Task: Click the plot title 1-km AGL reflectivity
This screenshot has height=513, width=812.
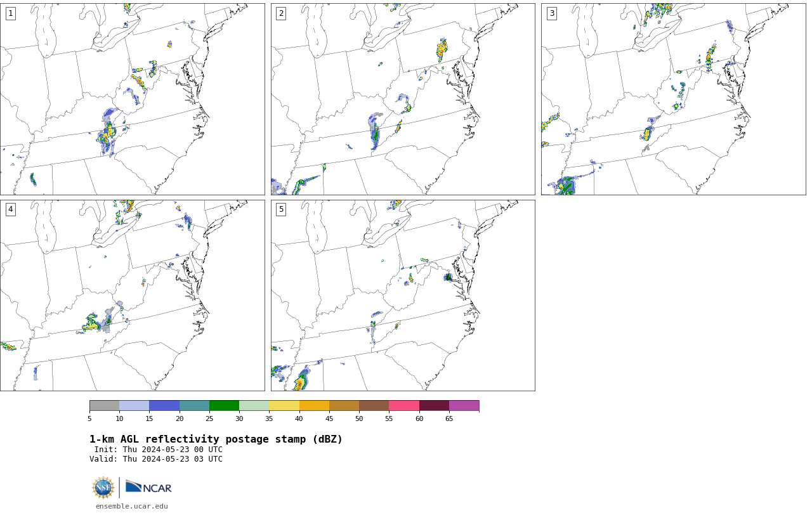Action: click(x=216, y=439)
